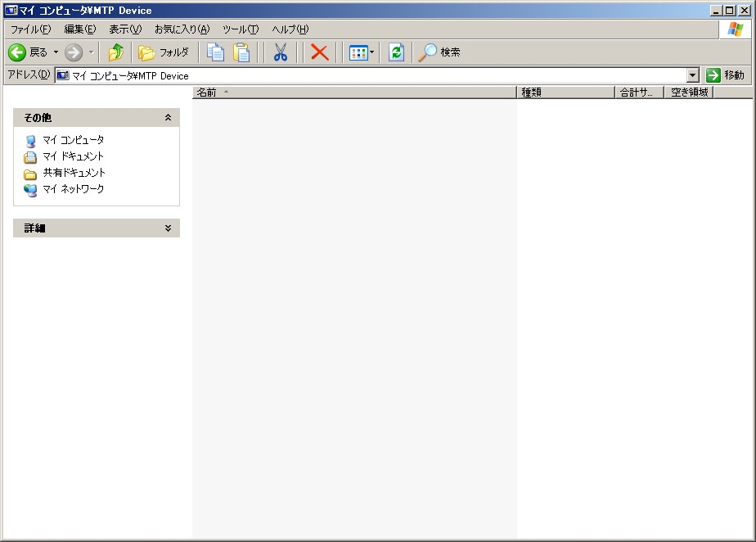The height and width of the screenshot is (542, 756).
Task: Sort by the 合計サ... column header
Action: (x=639, y=93)
